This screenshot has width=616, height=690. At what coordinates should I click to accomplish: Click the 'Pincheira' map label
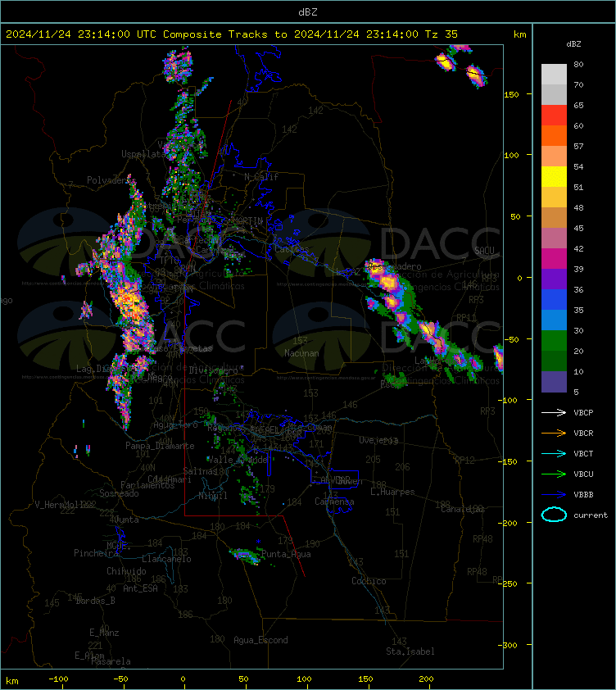click(96, 552)
